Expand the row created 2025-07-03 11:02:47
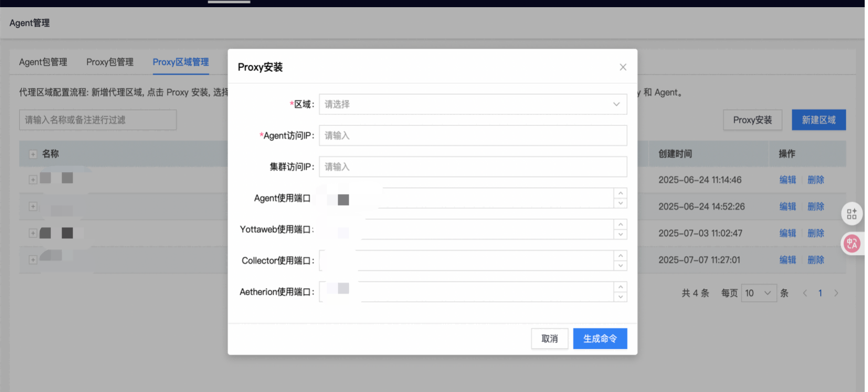 [x=33, y=234]
